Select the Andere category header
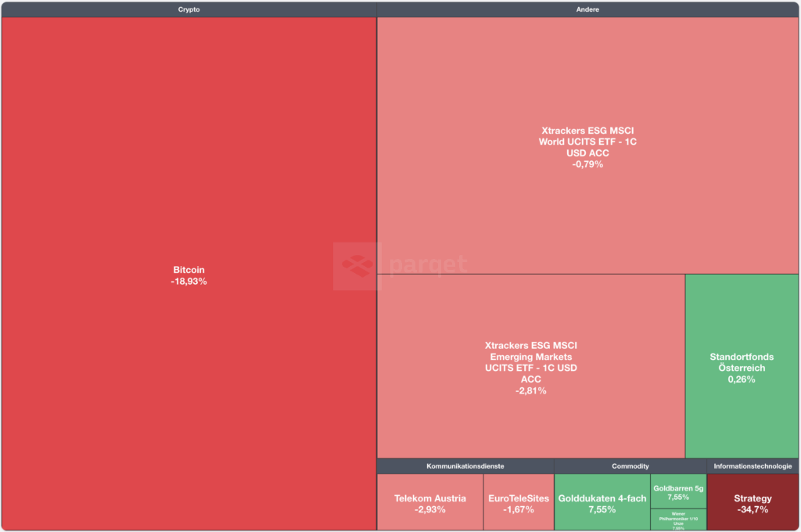Screen dimensions: 801x532 click(587, 9)
